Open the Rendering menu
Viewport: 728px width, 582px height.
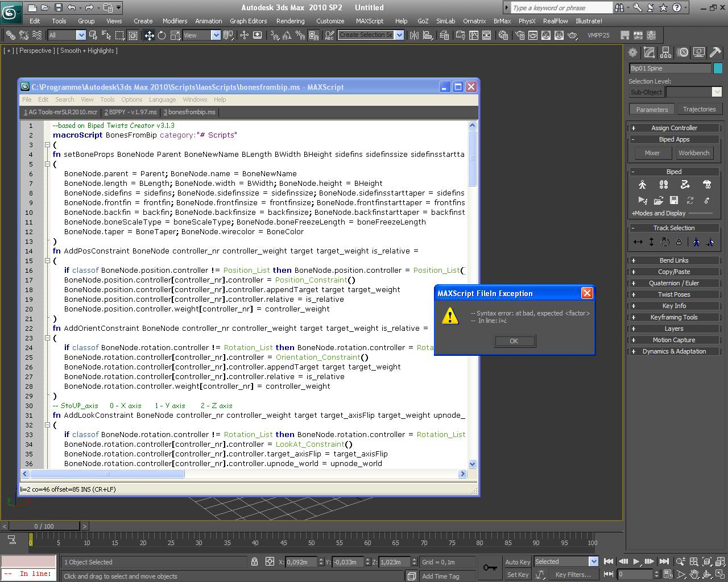coord(290,21)
